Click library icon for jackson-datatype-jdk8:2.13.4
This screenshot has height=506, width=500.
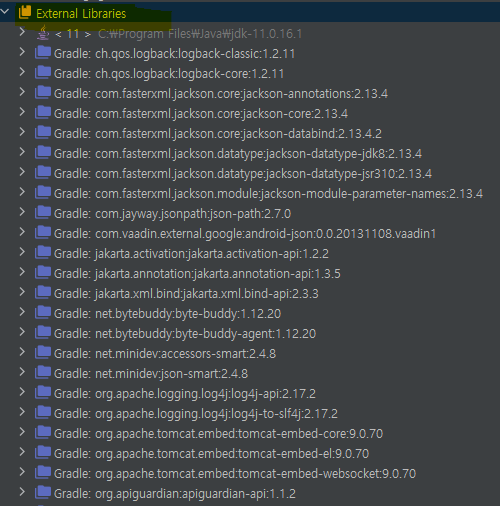click(x=43, y=152)
